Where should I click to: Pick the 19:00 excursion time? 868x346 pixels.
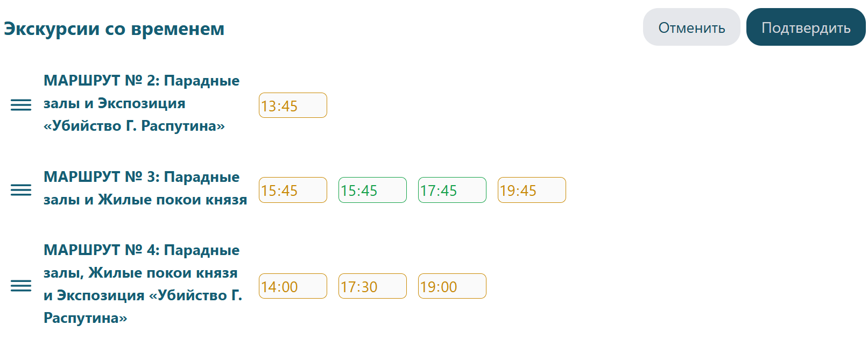coord(452,286)
